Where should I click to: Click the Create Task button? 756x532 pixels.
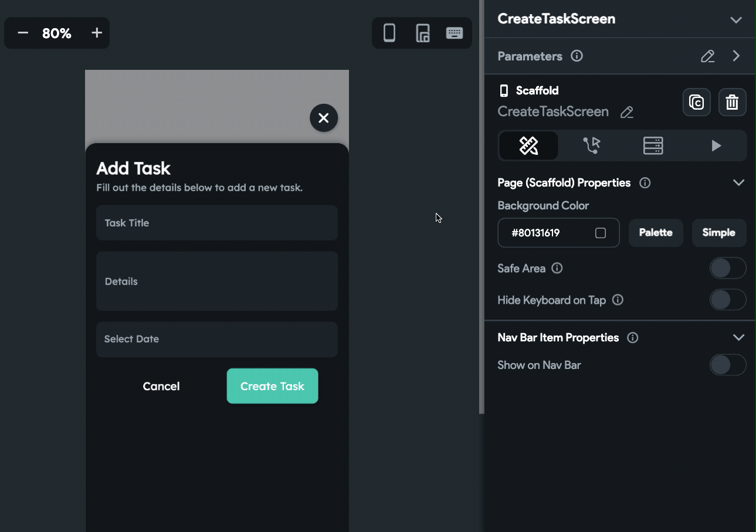click(x=272, y=386)
